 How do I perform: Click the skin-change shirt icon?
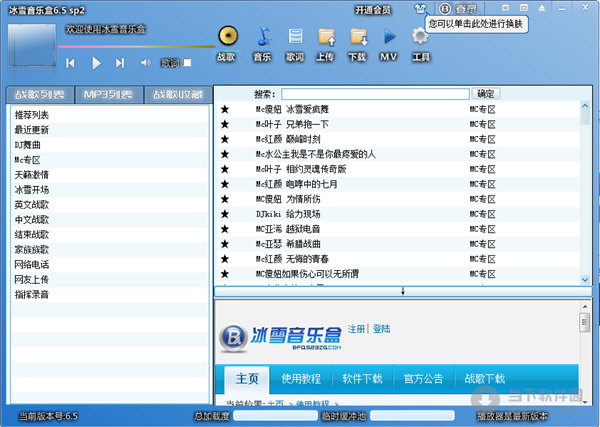coord(420,8)
